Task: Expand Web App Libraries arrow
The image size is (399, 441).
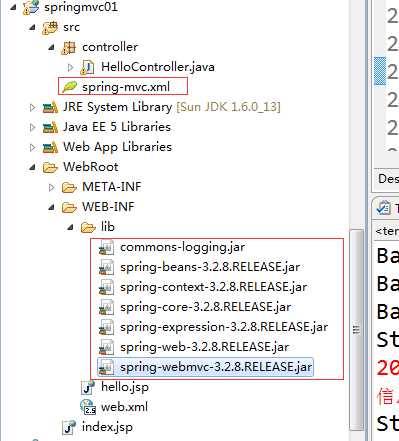Action: point(32,147)
